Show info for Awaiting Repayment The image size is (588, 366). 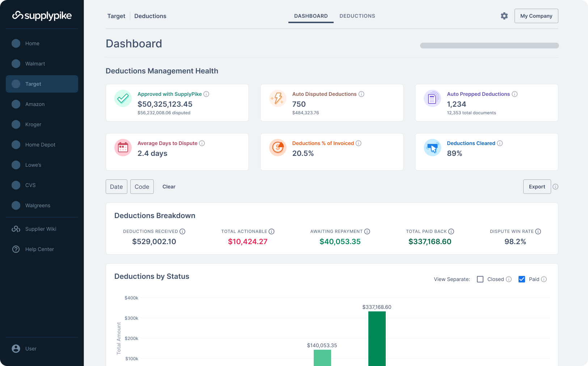pyautogui.click(x=367, y=231)
